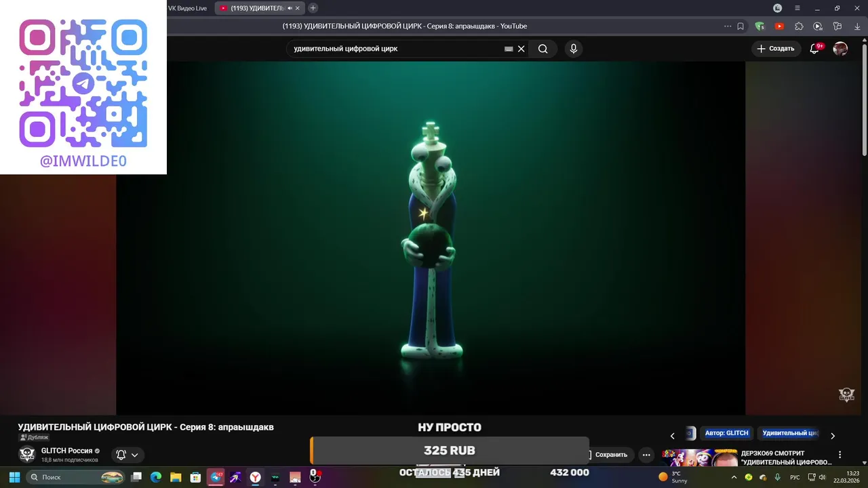Image resolution: width=868 pixels, height=488 pixels.
Task: Open the browser profile avatar in title bar
Action: point(778,8)
